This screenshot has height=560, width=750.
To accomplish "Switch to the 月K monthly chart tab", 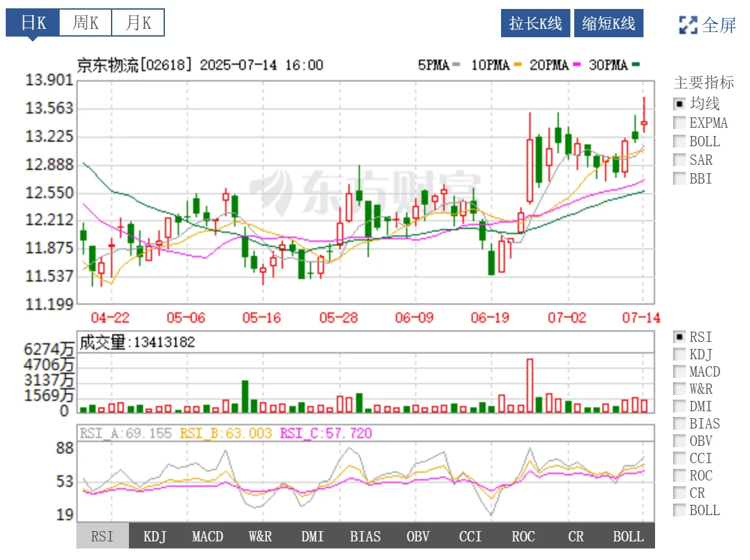I will point(138,22).
